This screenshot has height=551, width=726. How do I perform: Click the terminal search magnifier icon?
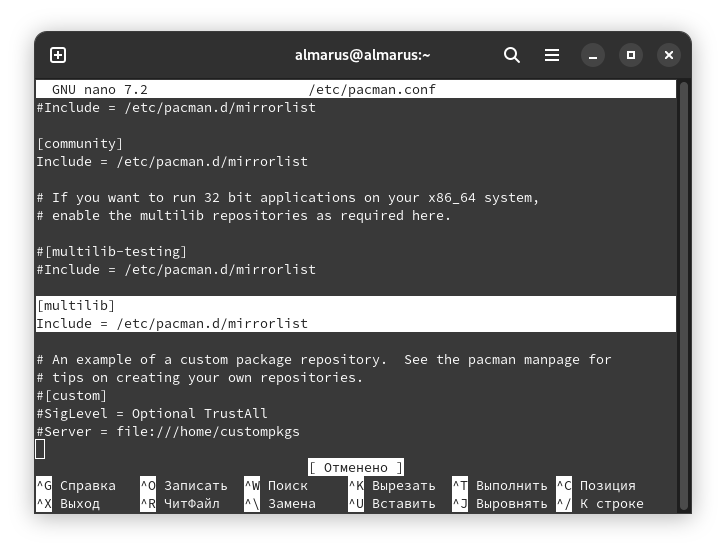pyautogui.click(x=512, y=55)
